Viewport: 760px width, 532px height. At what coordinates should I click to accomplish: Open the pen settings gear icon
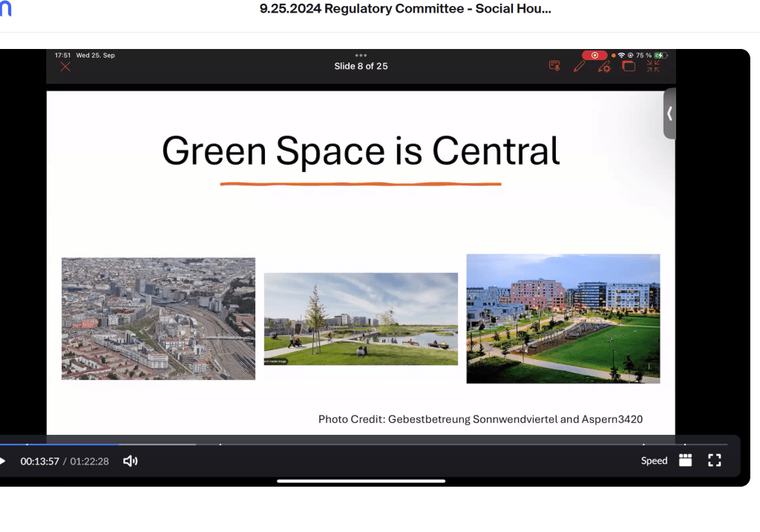coord(604,66)
